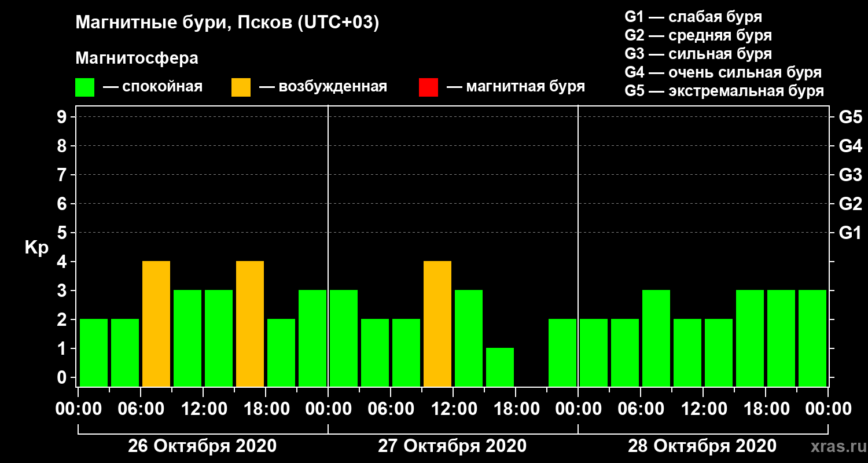868x463 pixels.
Task: Click the last green bar of 28 October
Action: [812, 338]
